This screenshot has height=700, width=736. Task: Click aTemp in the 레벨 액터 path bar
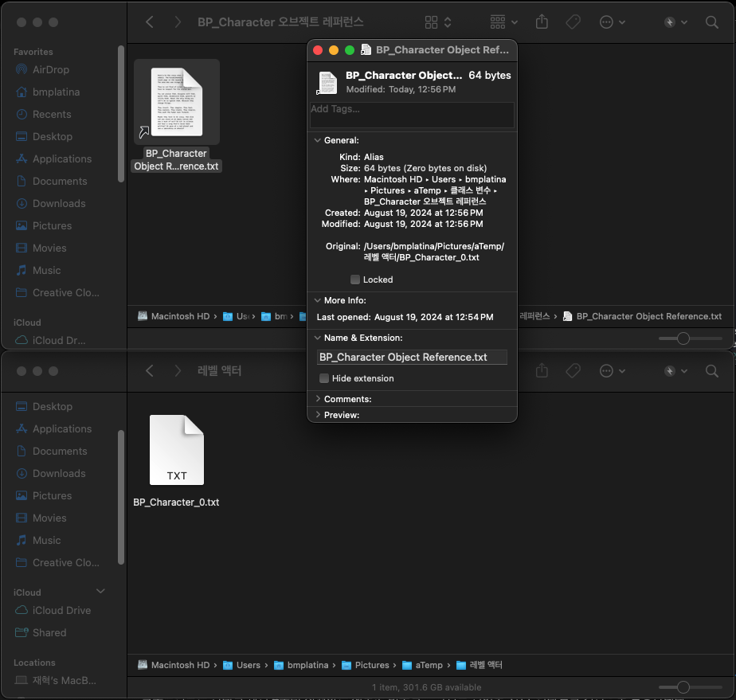[x=423, y=665]
